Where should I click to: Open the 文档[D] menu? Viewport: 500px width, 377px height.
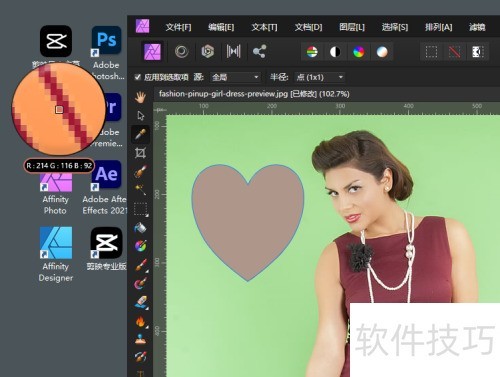pos(308,27)
